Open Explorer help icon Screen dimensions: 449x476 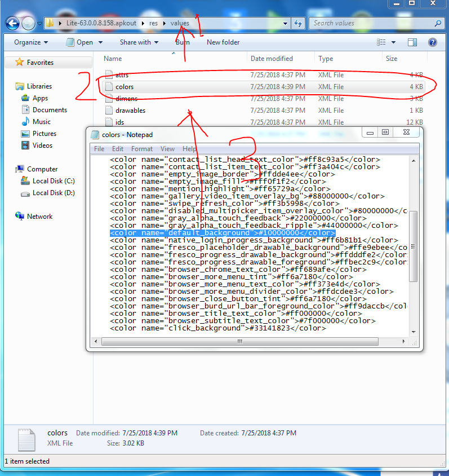click(x=432, y=42)
